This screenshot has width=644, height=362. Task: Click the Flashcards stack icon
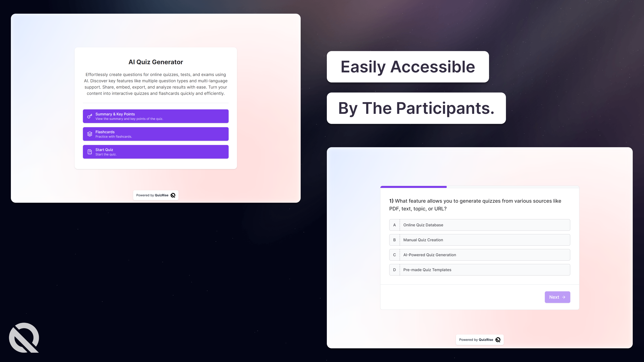(90, 134)
